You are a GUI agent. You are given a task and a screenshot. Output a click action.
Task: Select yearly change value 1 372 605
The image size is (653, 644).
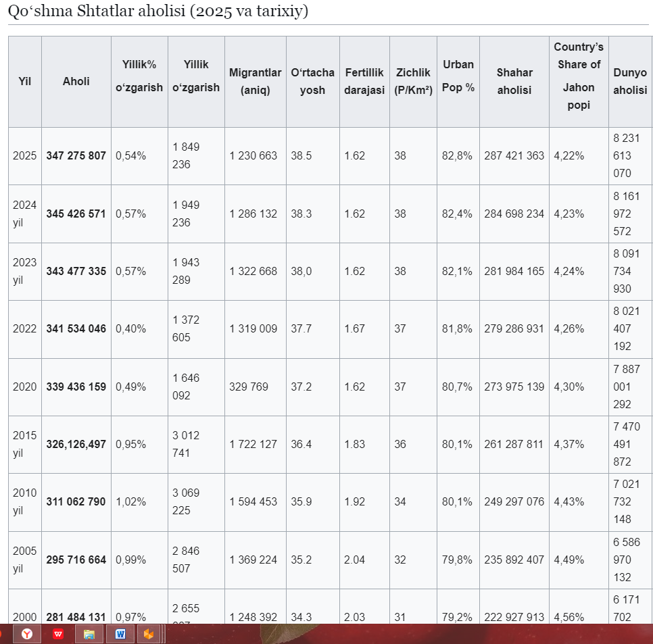tap(186, 329)
